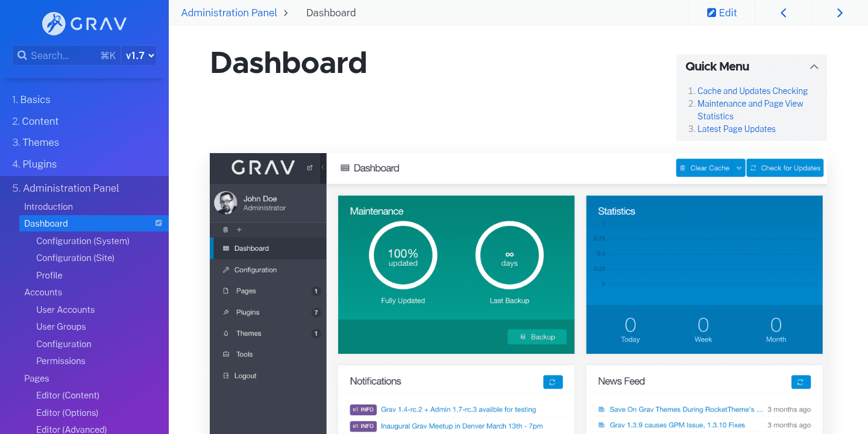Click the Administration Panel breadcrumb link
This screenshot has width=868, height=434.
click(x=229, y=12)
